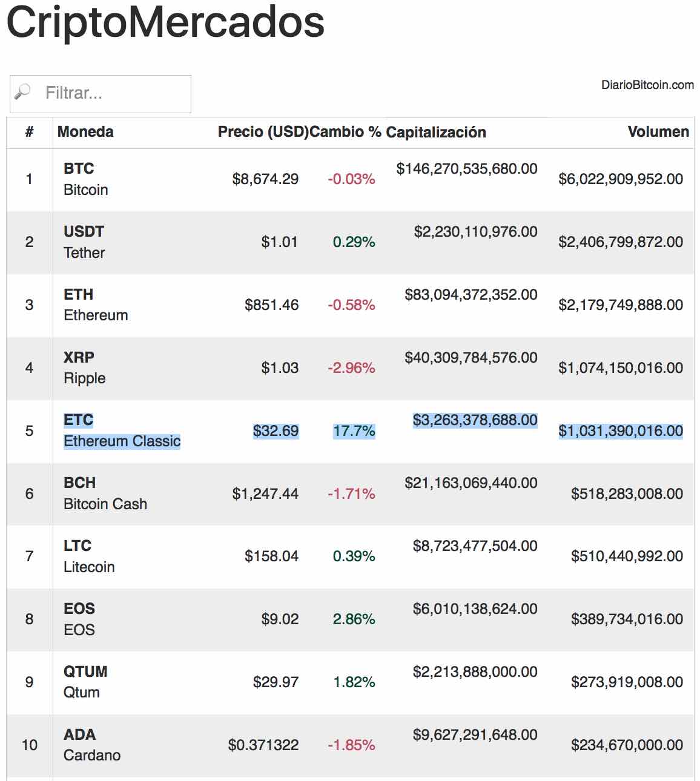Click the -1.71% change value
Viewport: 700px width, 781px height.
coord(351,494)
